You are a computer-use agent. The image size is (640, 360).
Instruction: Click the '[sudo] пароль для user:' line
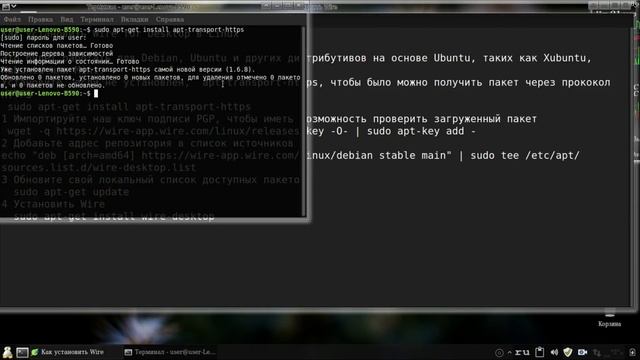pyautogui.click(x=43, y=38)
